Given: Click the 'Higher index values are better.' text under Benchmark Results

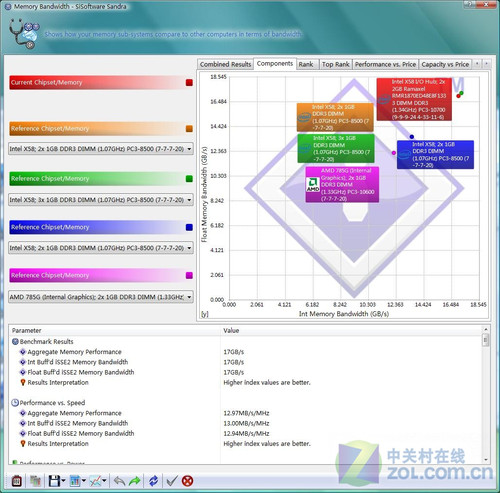Looking at the screenshot, I should [267, 382].
